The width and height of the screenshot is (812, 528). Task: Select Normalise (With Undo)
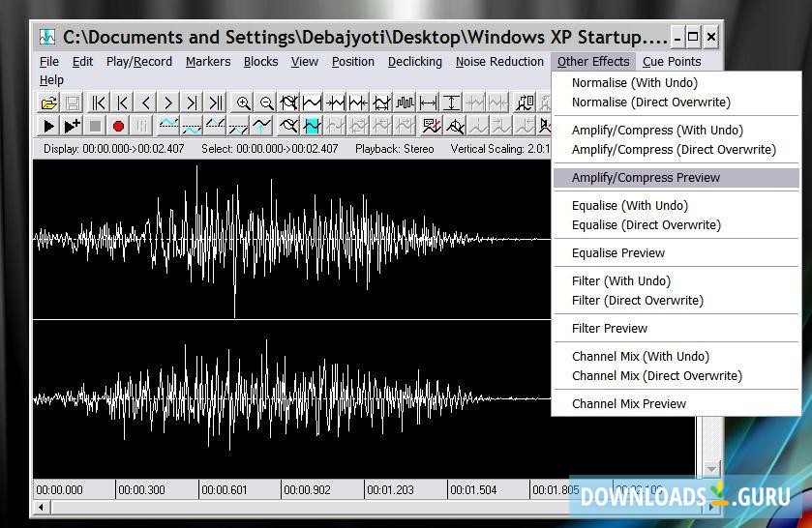(676, 83)
